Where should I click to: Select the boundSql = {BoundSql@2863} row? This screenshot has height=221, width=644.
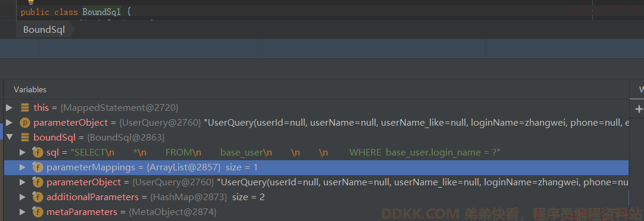[x=316, y=137]
